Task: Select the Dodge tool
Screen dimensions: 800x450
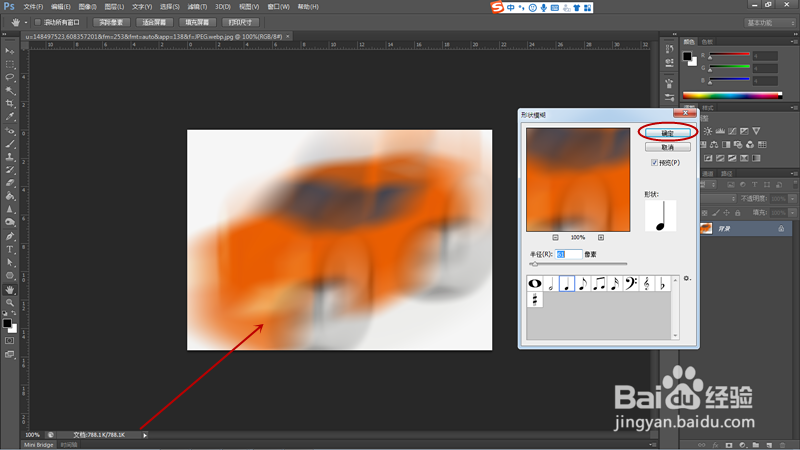Action: coord(10,222)
